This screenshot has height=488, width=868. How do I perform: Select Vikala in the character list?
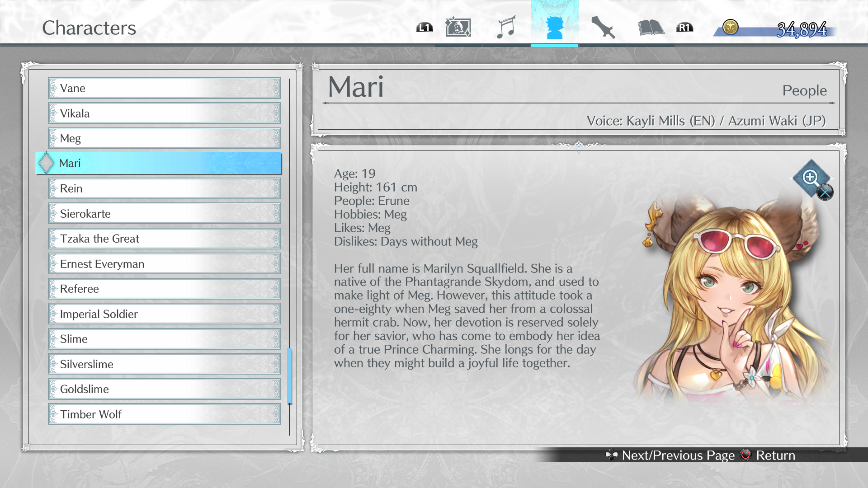tap(164, 113)
